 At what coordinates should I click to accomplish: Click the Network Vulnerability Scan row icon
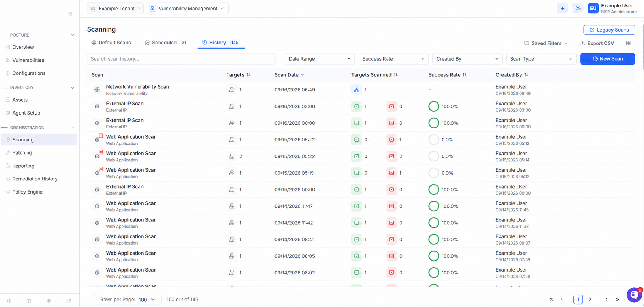[x=97, y=90]
